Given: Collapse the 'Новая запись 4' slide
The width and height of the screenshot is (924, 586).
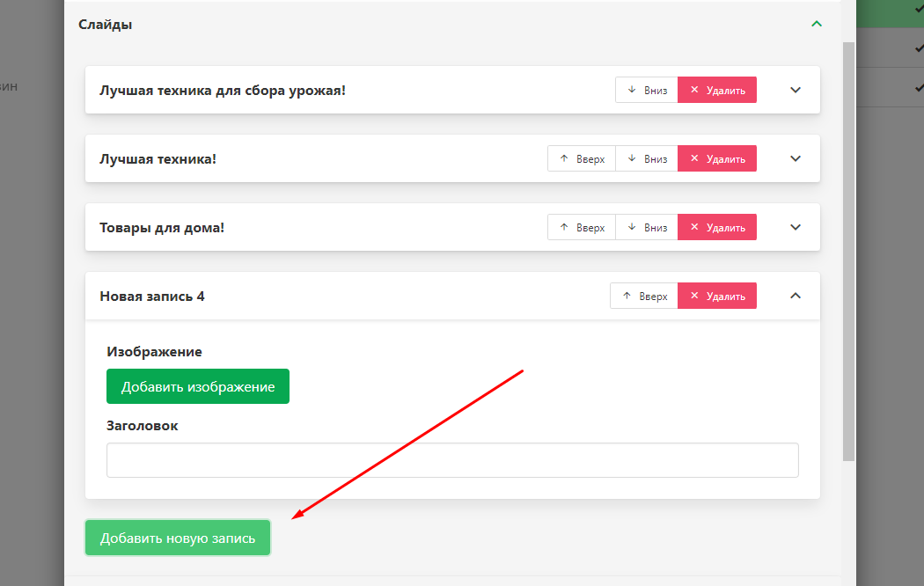Looking at the screenshot, I should click(796, 296).
